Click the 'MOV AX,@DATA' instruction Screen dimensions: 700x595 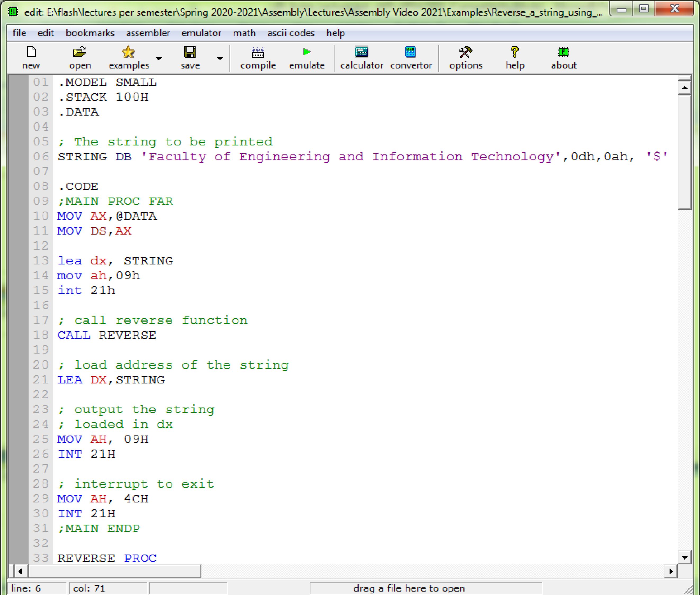point(107,216)
